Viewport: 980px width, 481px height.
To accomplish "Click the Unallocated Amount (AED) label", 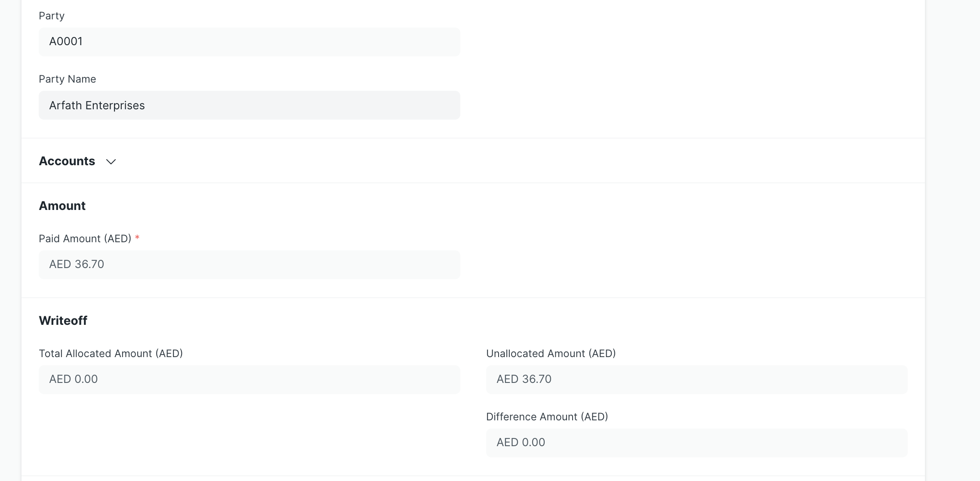I will click(551, 353).
